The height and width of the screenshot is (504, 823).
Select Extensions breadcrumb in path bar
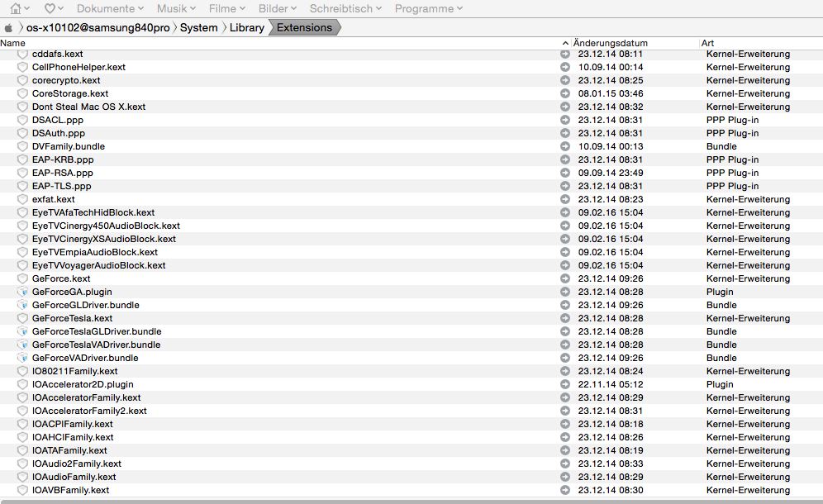point(304,28)
